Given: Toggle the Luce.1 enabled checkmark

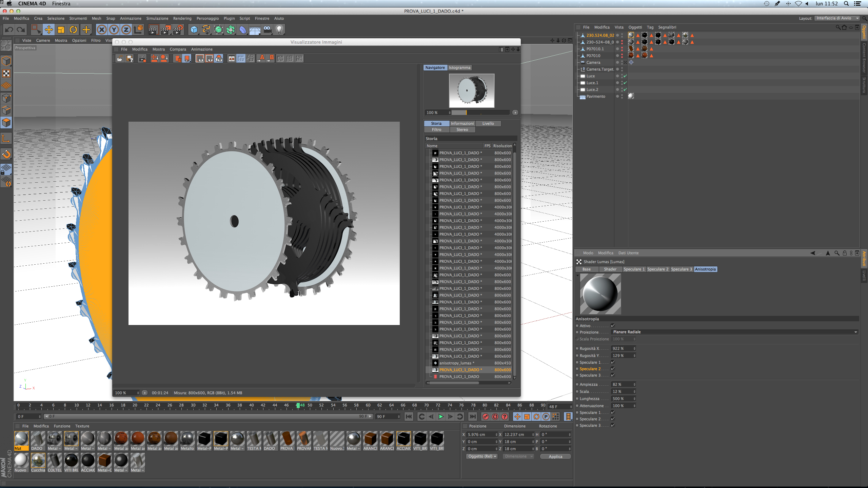Looking at the screenshot, I should click(625, 83).
